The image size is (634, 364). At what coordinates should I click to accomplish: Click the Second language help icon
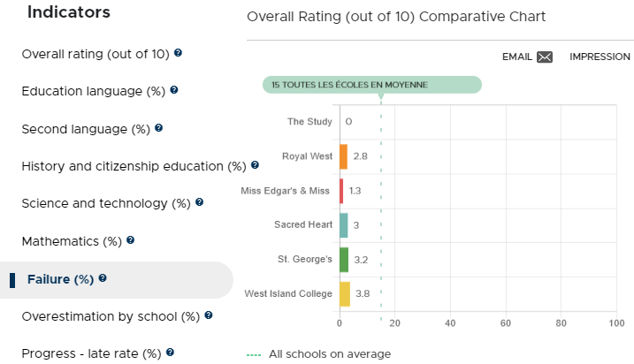click(x=159, y=127)
